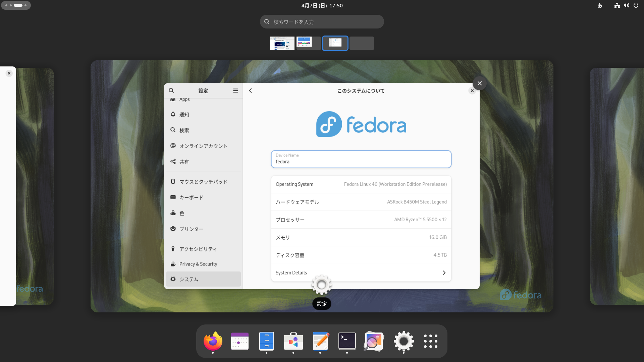
Task: Select オンラインアカウント in sidebar
Action: [x=203, y=146]
